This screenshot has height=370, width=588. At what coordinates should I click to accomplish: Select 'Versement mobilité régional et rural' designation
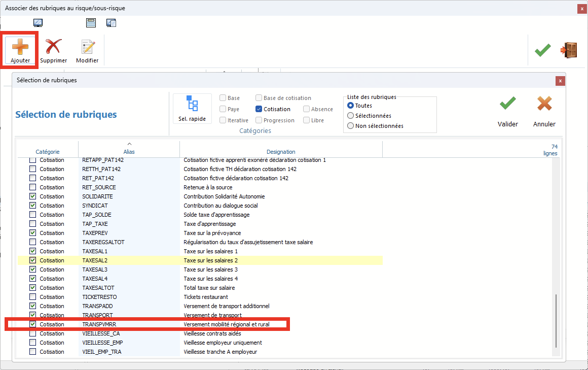(227, 324)
